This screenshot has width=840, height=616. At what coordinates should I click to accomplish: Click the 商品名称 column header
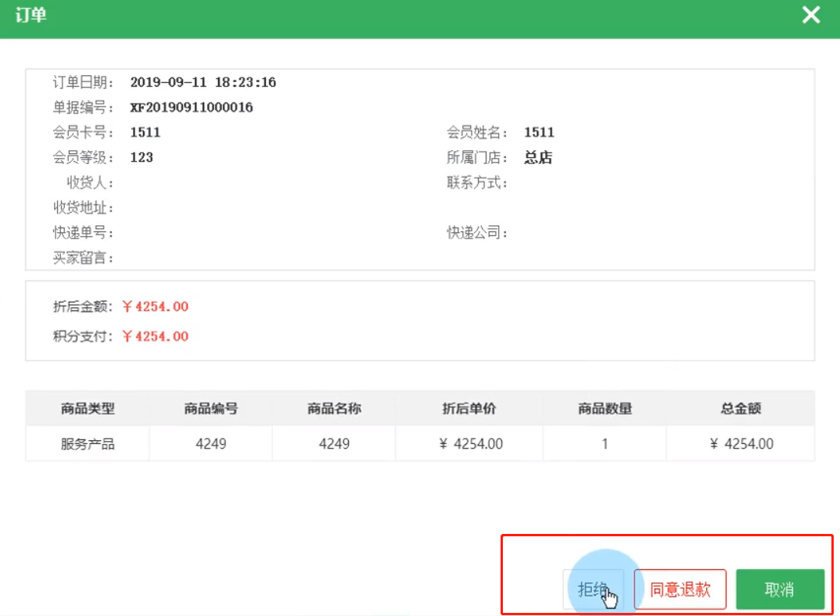pos(335,408)
